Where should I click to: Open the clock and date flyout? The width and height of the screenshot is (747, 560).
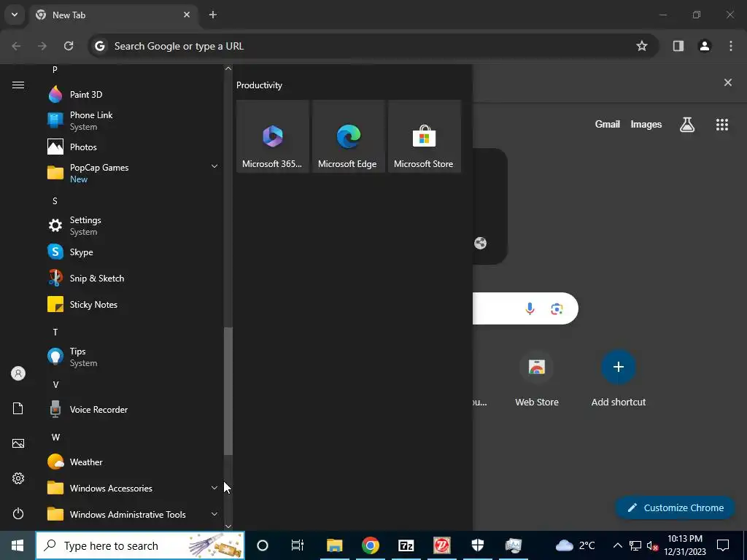685,545
